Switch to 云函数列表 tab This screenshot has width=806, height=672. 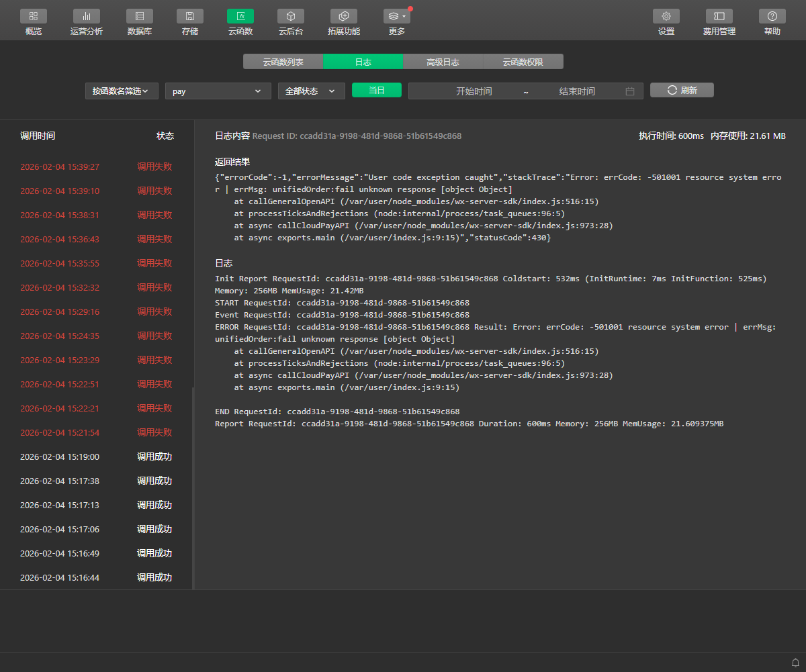click(x=283, y=62)
